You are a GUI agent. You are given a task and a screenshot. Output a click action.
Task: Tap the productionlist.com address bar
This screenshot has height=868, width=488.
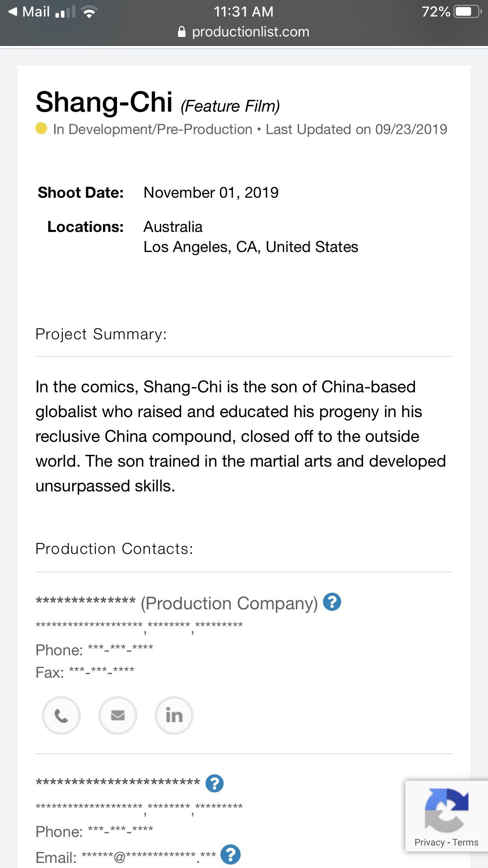(244, 32)
